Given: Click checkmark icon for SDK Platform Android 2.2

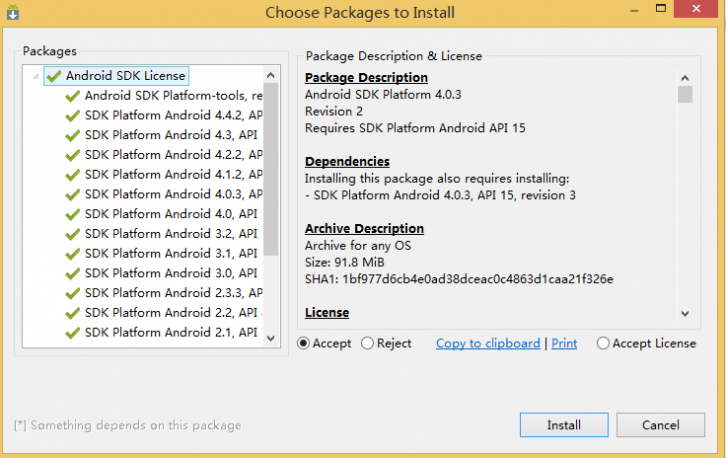Looking at the screenshot, I should point(73,314).
